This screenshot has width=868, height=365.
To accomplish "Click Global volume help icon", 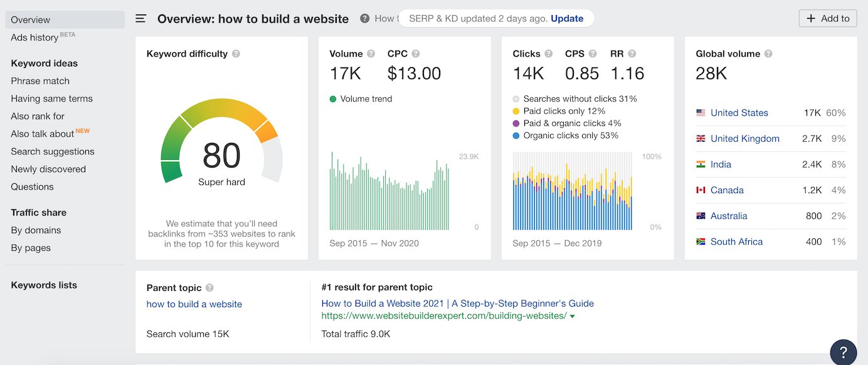I will click(x=768, y=54).
